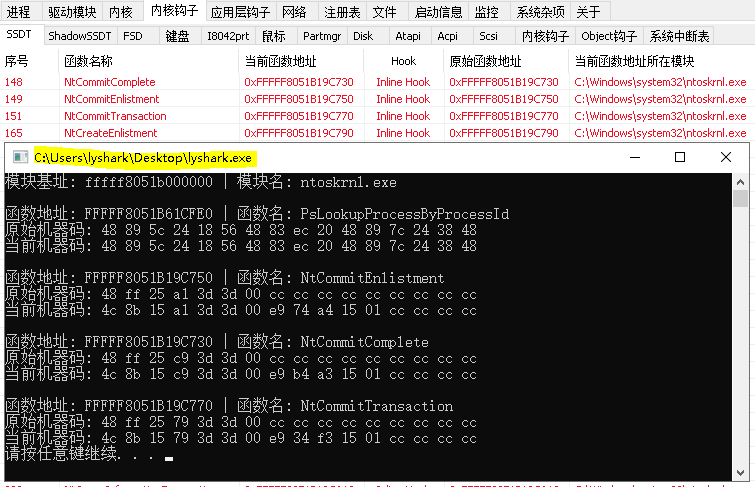Open the FSD sub-tab

tap(133, 36)
